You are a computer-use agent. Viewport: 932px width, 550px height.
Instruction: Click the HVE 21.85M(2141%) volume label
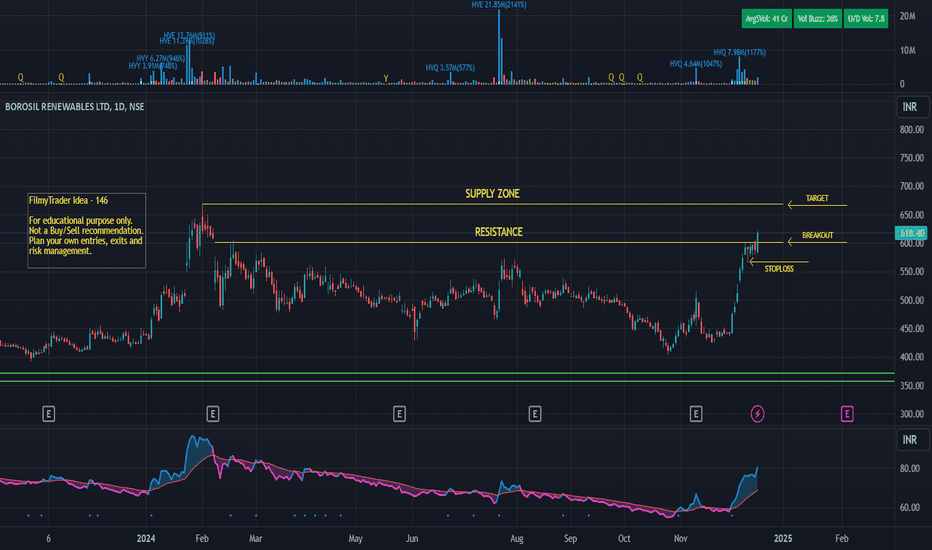pos(499,5)
